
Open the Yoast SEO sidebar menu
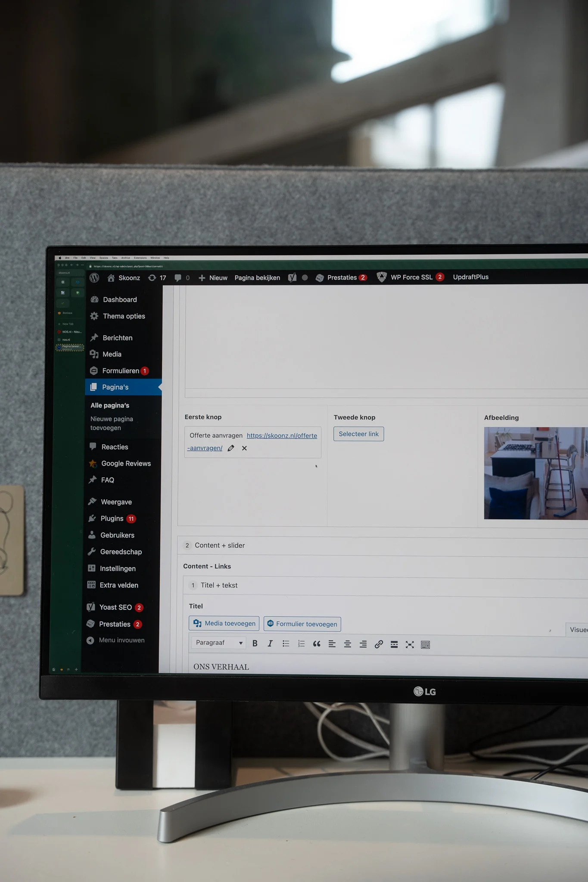[115, 607]
